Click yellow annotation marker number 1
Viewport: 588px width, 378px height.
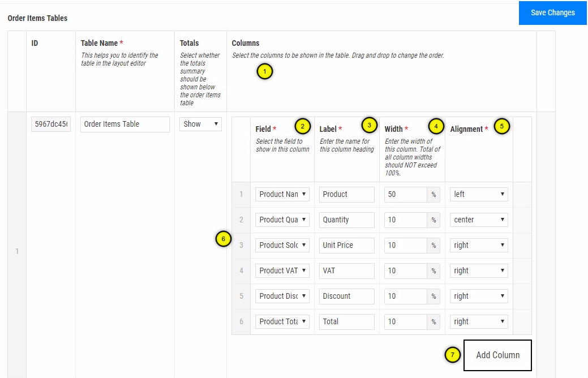click(x=265, y=72)
